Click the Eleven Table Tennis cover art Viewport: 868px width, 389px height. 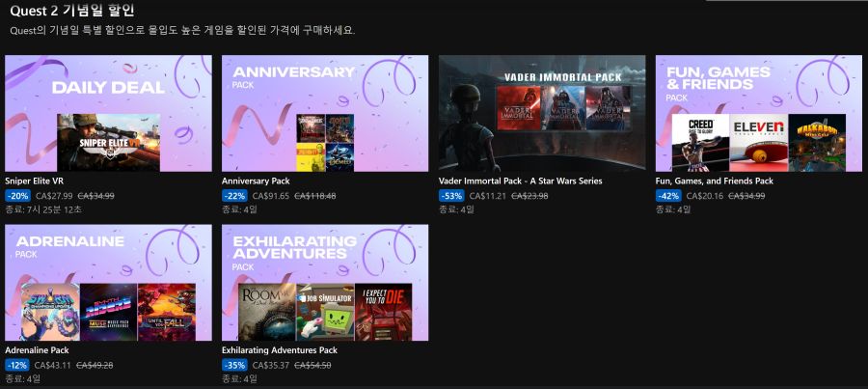[759, 143]
